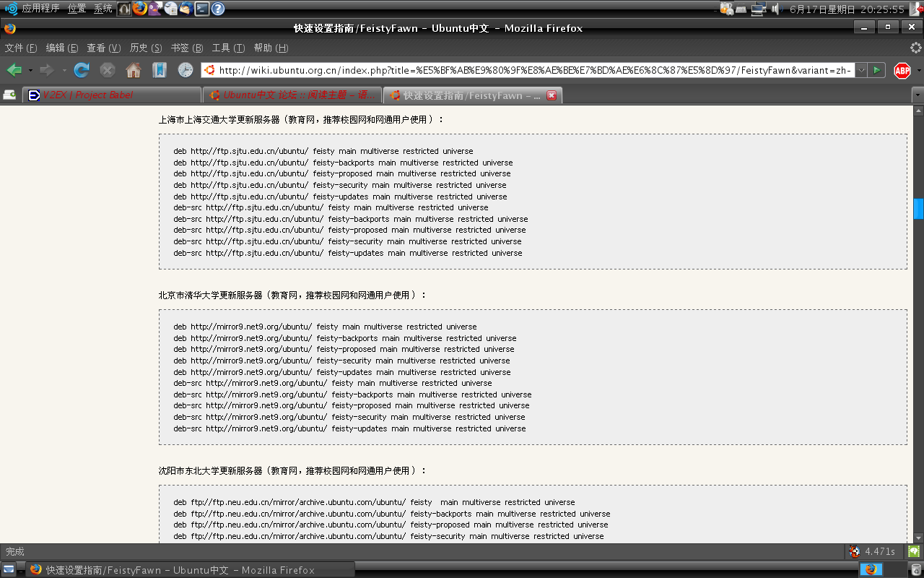Click the update notifier tray icon
The height and width of the screenshot is (578, 924).
(727, 9)
